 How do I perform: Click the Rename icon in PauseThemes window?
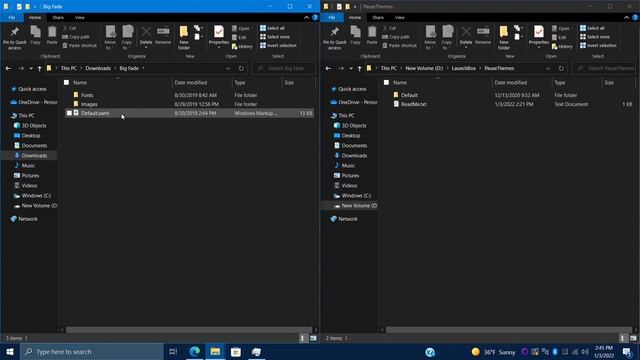(x=483, y=35)
